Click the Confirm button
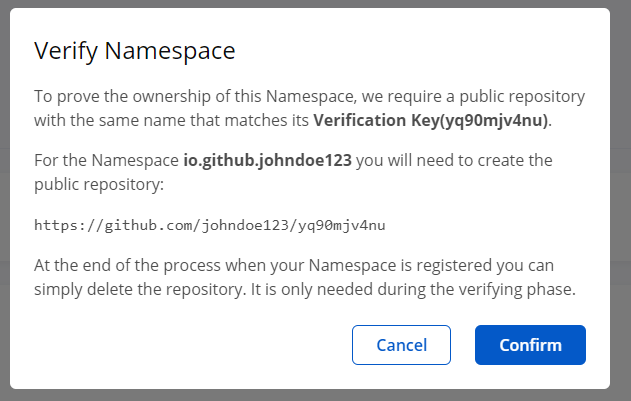The width and height of the screenshot is (631, 401). (530, 345)
